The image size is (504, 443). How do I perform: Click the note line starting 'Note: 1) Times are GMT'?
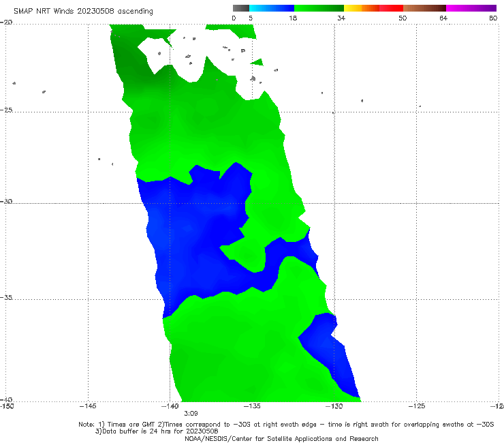coord(286,425)
